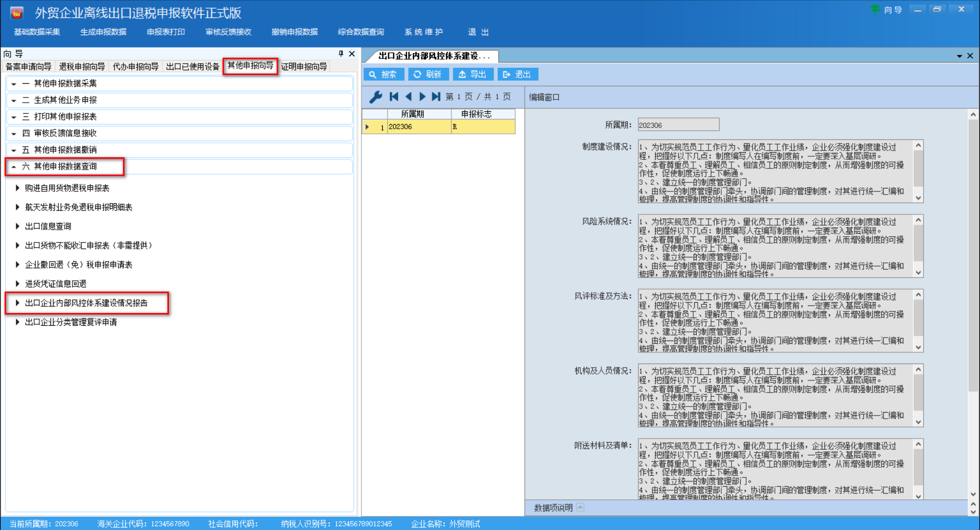980x530 pixels.
Task: Expand 一 其他申报数据采集 section
Action: pyautogui.click(x=14, y=84)
